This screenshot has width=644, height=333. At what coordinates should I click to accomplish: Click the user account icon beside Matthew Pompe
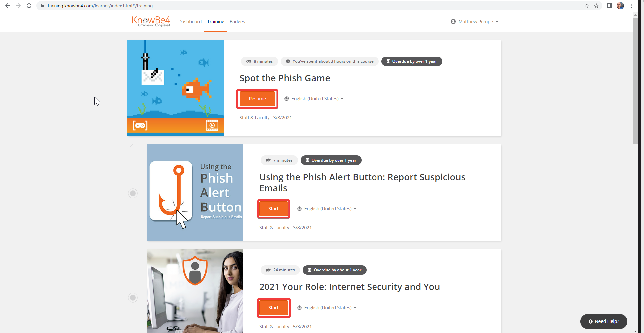point(453,22)
